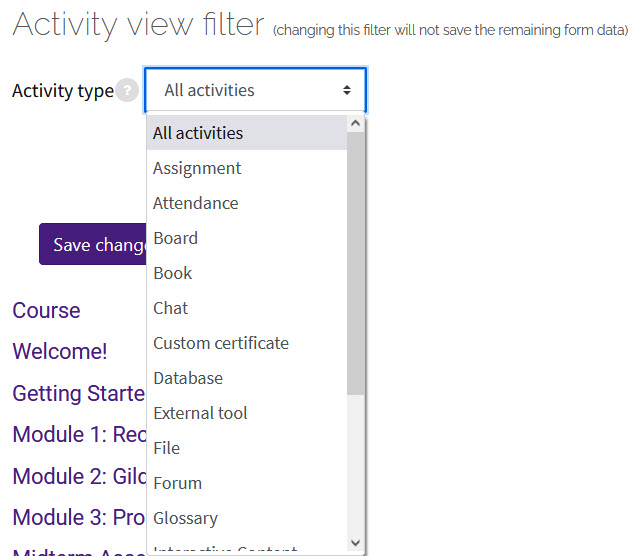This screenshot has width=640, height=556.
Task: Open the Welcome! section link
Action: 60,351
